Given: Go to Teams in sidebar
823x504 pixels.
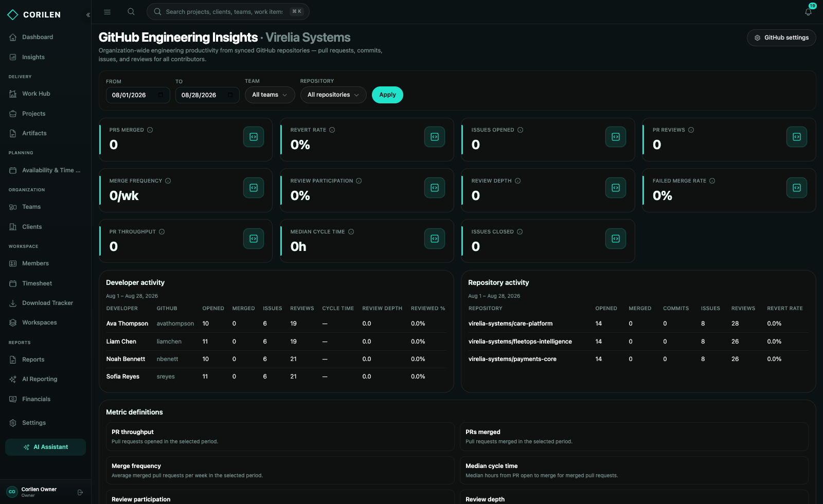Looking at the screenshot, I should [x=45, y=207].
